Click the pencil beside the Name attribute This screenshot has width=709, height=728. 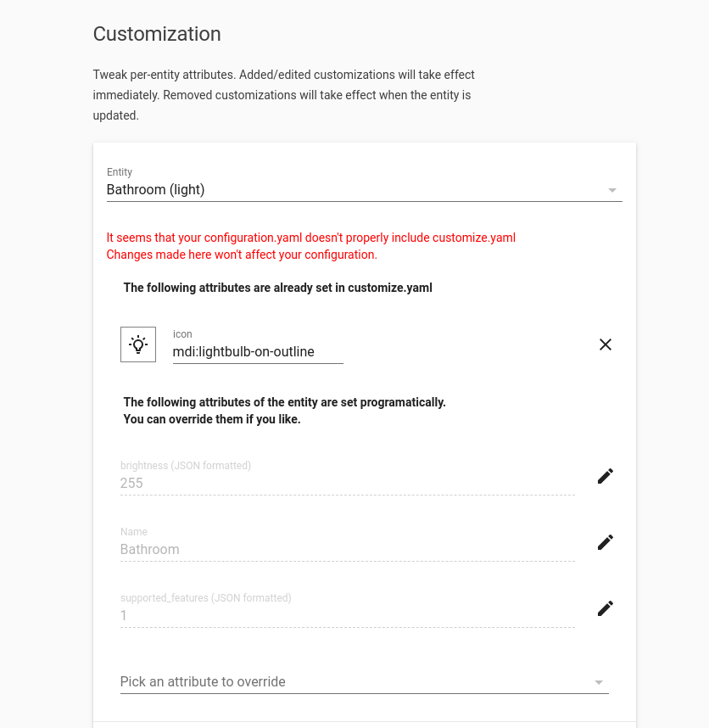pos(606,542)
